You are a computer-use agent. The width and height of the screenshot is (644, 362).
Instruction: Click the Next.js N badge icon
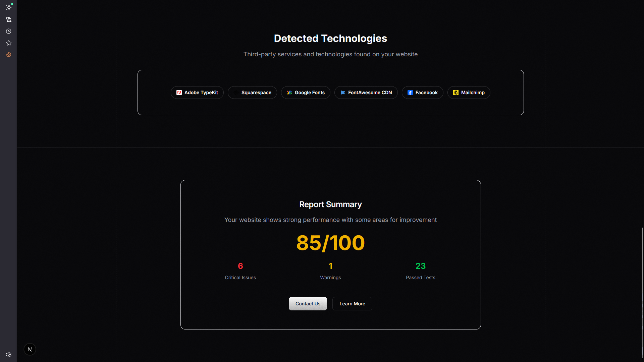(x=30, y=349)
